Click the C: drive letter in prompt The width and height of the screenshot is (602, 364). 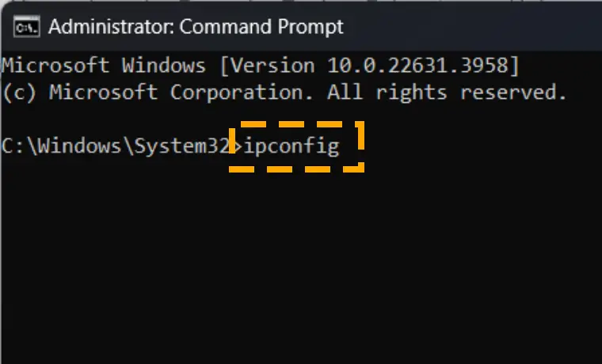tap(13, 146)
